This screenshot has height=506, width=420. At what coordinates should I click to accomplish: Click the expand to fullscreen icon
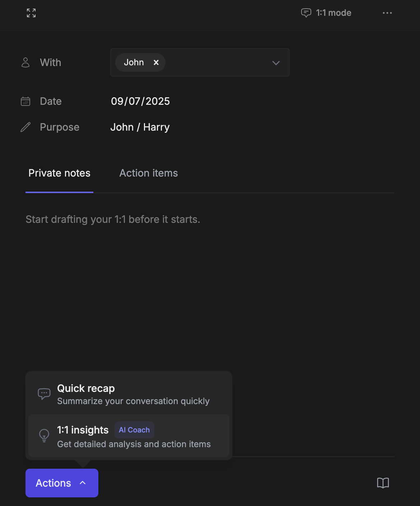tap(31, 13)
